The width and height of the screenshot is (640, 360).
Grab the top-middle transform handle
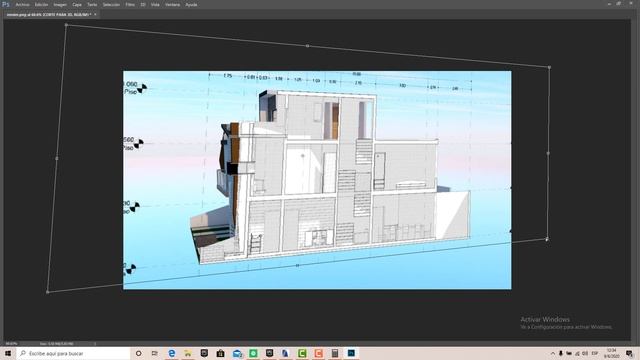(x=307, y=46)
